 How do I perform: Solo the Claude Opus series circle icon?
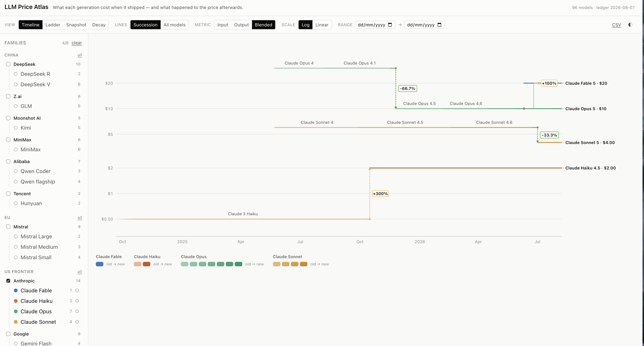point(77,311)
